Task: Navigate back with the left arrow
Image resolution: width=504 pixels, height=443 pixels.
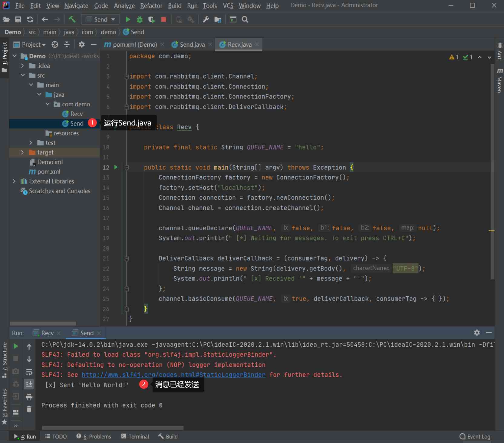Action: (45, 20)
